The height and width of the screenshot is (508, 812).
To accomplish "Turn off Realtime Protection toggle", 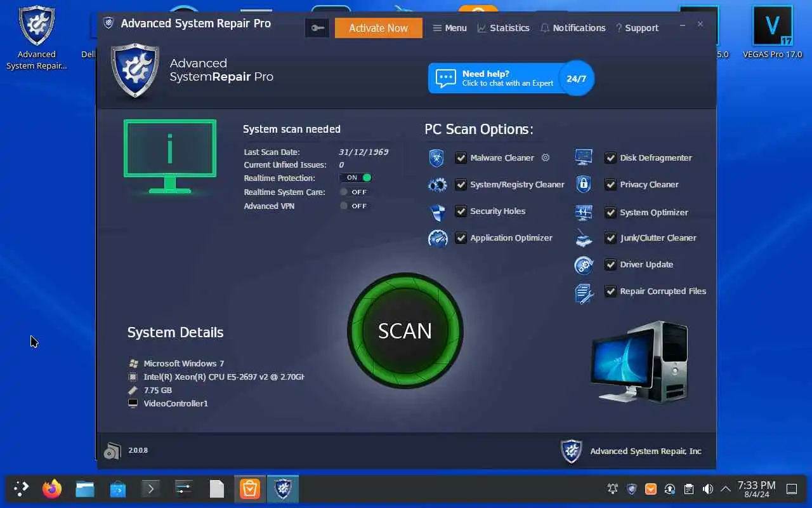I will click(355, 178).
